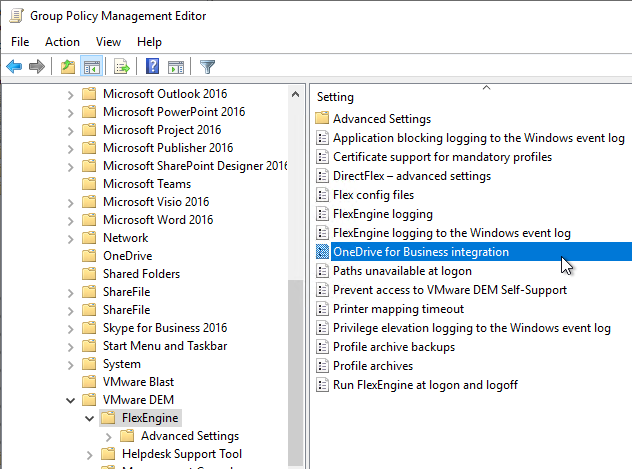This screenshot has width=632, height=469.
Task: Select Microsoft Project 2016 in the tree
Action: tap(162, 130)
